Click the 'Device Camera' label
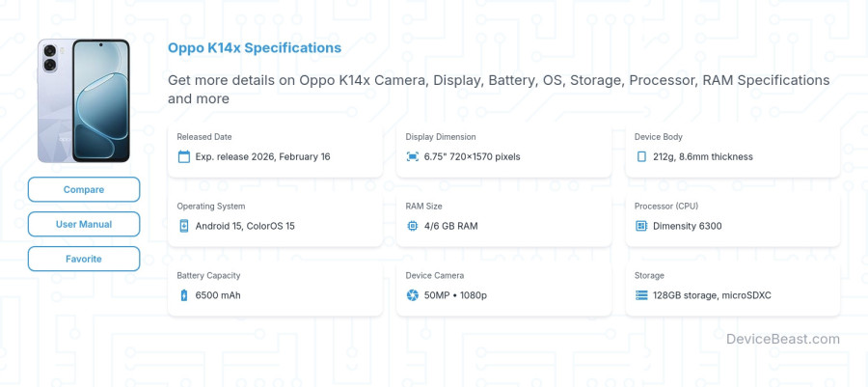The height and width of the screenshot is (387, 868). click(435, 275)
